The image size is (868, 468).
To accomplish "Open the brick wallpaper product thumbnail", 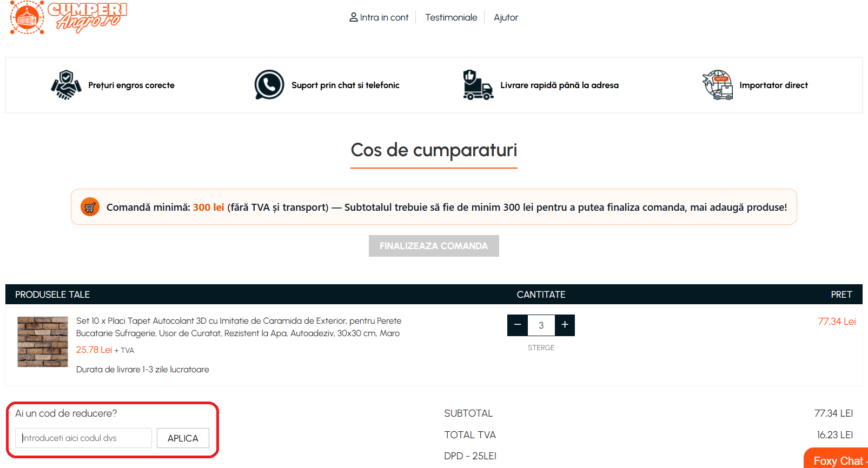I will pyautogui.click(x=43, y=342).
